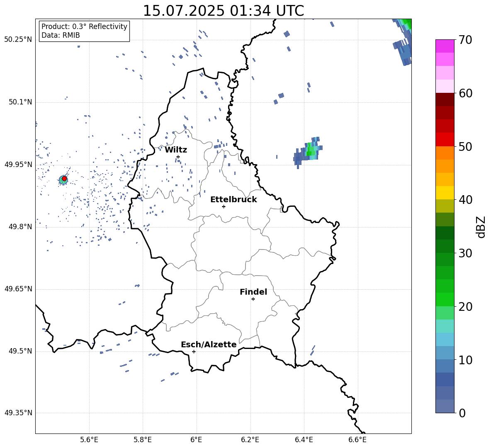491x448 pixels.
Task: Click the 70 dBZ colorbar tick label
Action: tap(465, 40)
